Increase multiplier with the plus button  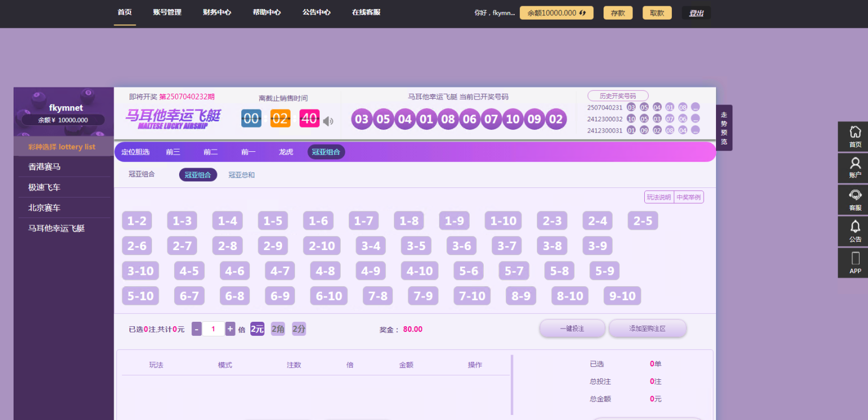point(230,329)
